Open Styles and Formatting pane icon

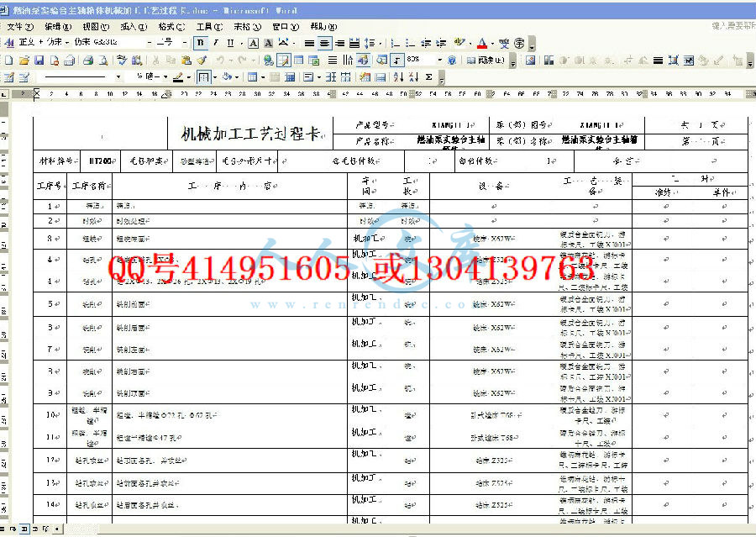(x=8, y=43)
